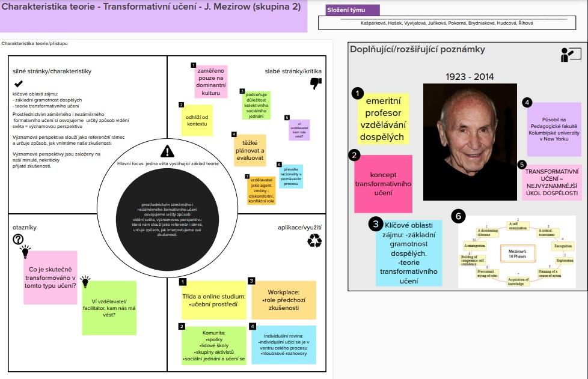Select yellow note 'emeritní profesor vzdělávání dospělých'
The width and height of the screenshot is (588, 379).
(384, 120)
